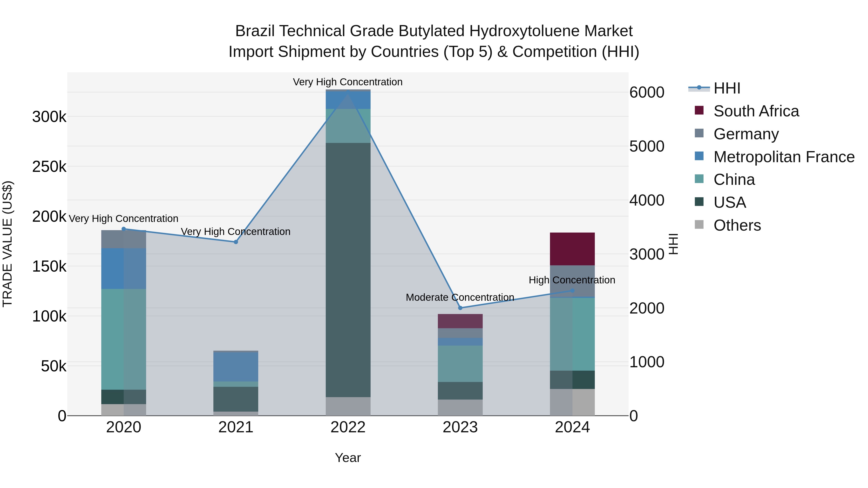Viewport: 868px width, 488px height.
Task: Click USA segment of 2022 bar
Action: point(348,270)
